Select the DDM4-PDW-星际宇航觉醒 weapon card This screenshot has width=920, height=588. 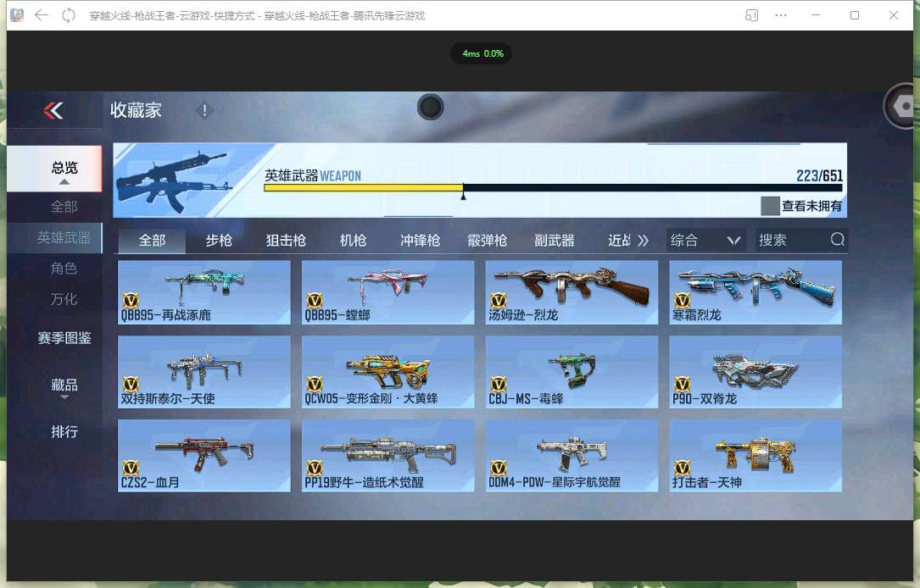[572, 456]
